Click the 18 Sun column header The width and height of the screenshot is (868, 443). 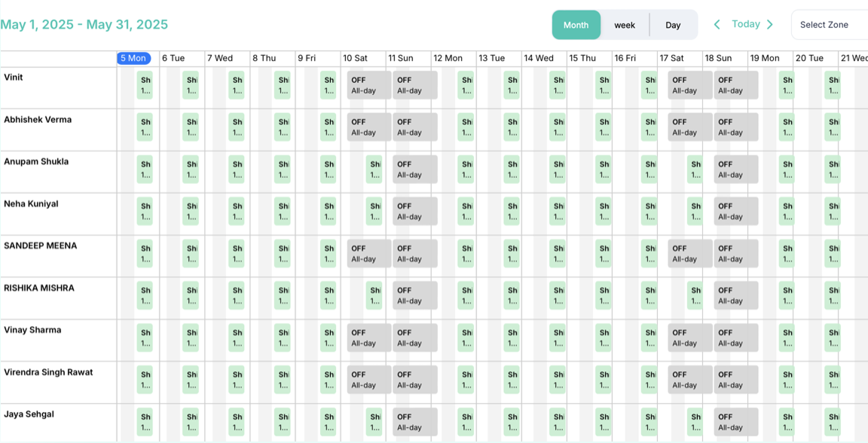(x=718, y=58)
